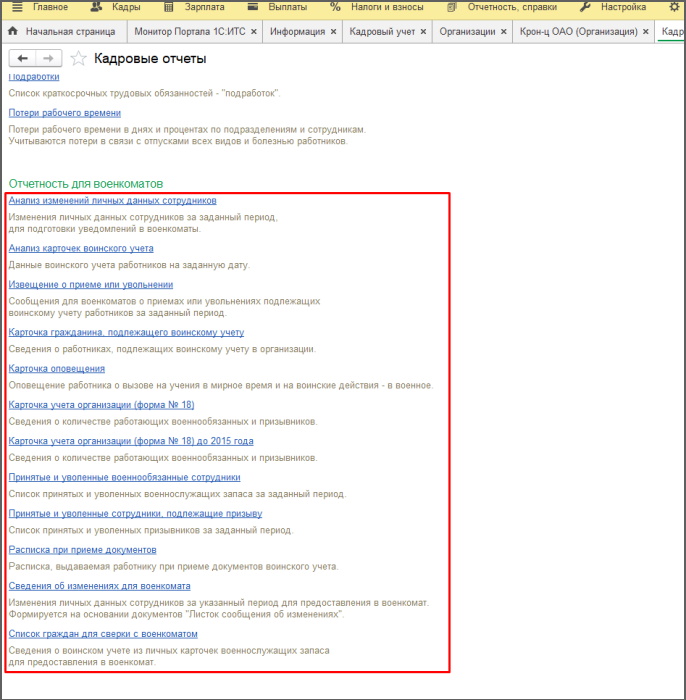
Task: Open the Налоги и взносы section
Action: (x=384, y=7)
